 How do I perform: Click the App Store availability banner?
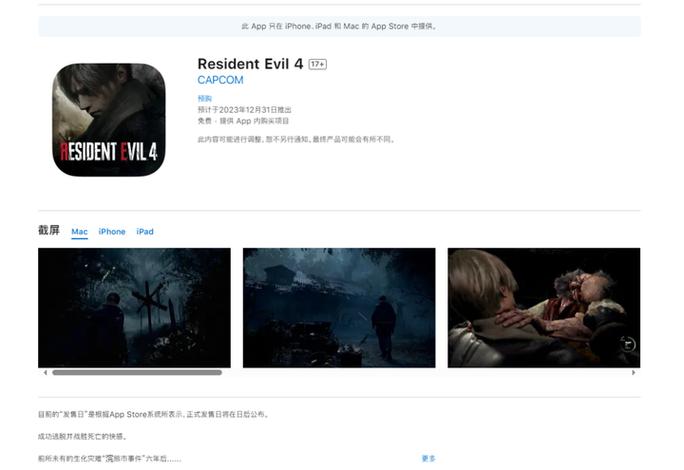[339, 26]
